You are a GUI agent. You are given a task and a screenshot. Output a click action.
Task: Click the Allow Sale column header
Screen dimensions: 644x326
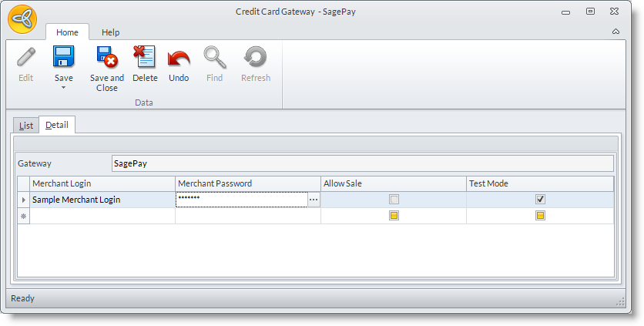tap(394, 183)
